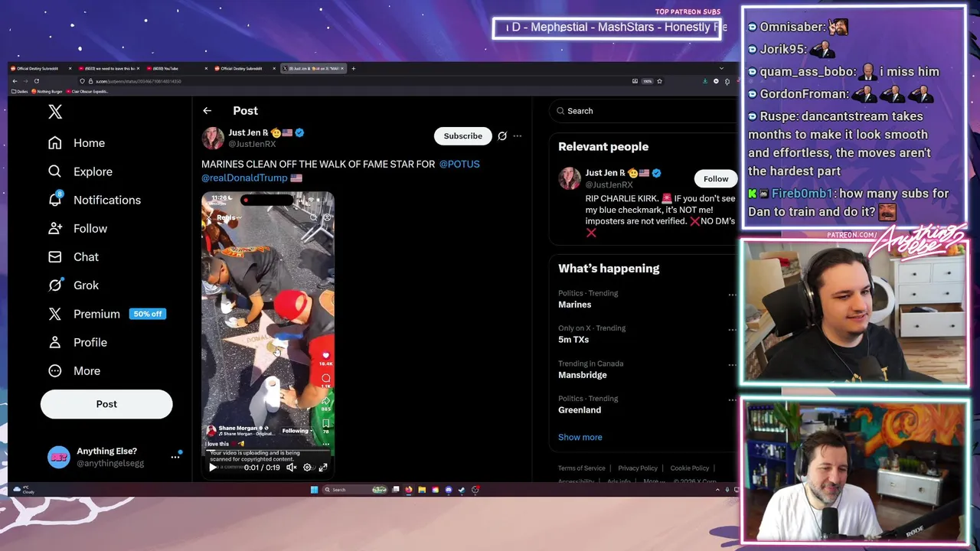Click the Grok explain icon beside Subscribe
This screenshot has width=980, height=551.
click(x=502, y=136)
